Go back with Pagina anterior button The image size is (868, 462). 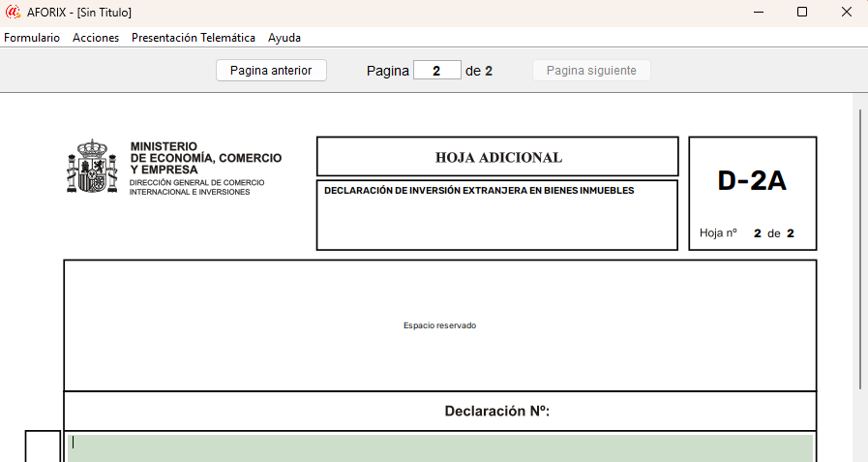click(271, 71)
